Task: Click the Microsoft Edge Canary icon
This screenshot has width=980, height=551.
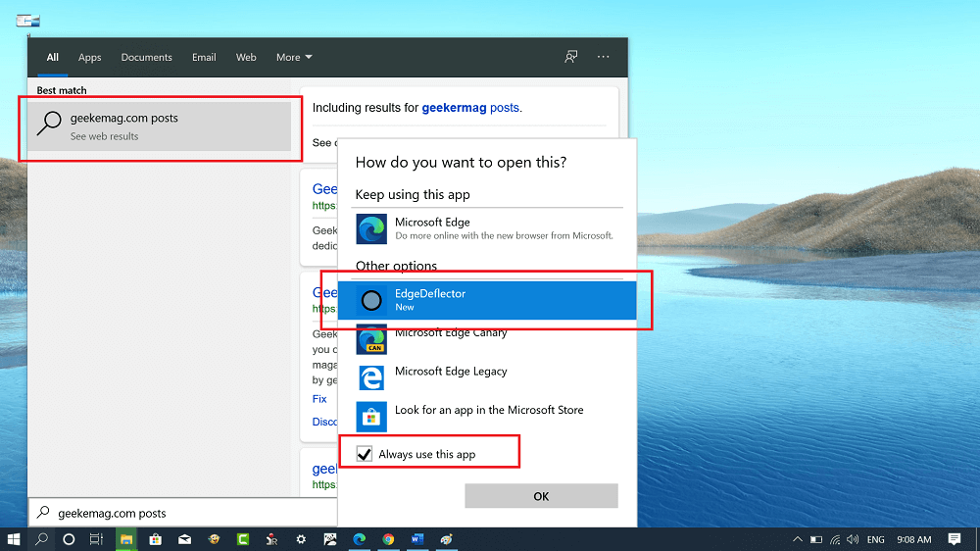Action: 371,339
